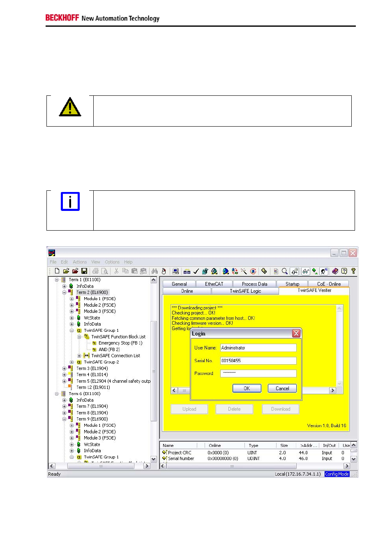Click the red round Reload Devices icon
392x555 pixels.
(x=253, y=271)
